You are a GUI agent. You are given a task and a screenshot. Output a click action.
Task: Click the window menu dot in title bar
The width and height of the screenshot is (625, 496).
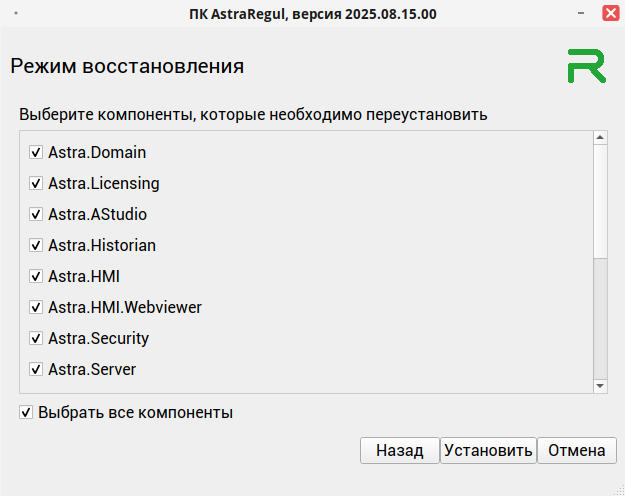coord(17,14)
